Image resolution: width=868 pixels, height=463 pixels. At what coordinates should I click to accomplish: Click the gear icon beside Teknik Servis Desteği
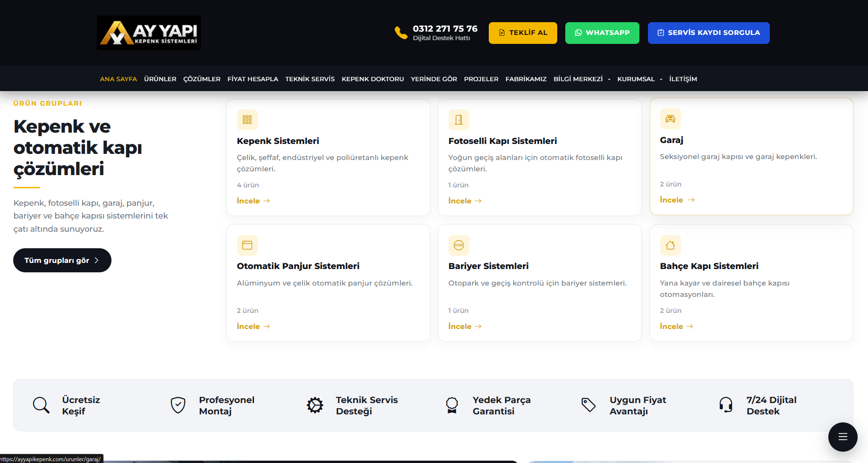pos(315,405)
